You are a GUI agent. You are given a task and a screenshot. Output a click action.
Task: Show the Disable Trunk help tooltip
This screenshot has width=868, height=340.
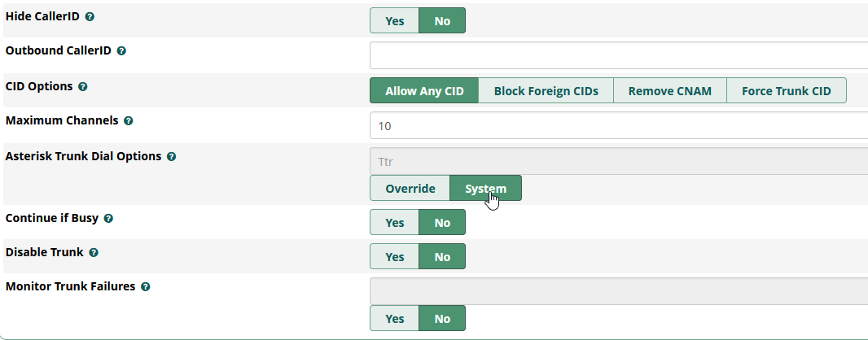coord(94,253)
